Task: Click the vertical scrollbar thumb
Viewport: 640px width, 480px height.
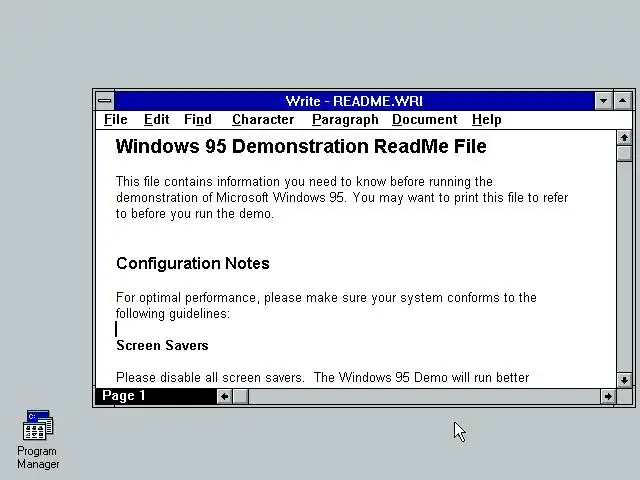Action: (624, 154)
